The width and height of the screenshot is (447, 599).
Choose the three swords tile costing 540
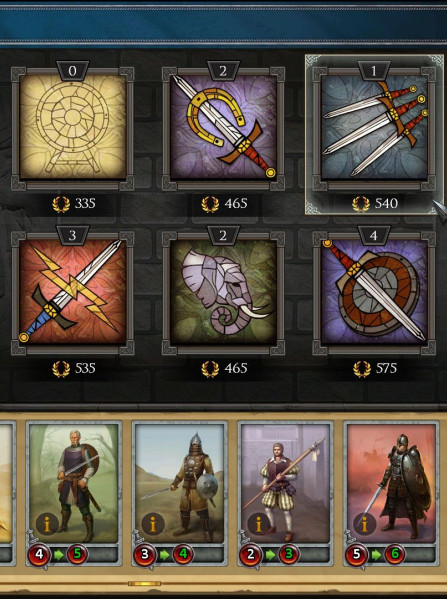(x=374, y=128)
